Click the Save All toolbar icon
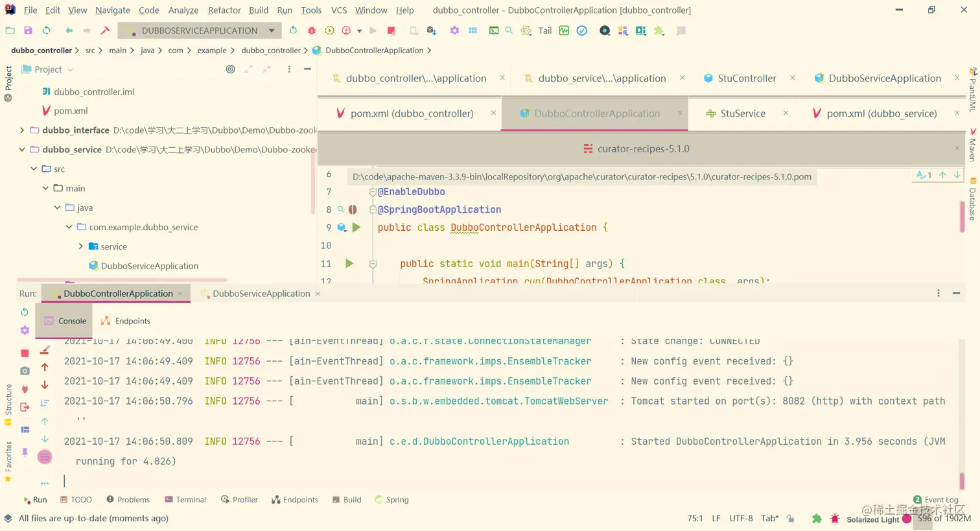This screenshot has height=531, width=980. coord(28,30)
